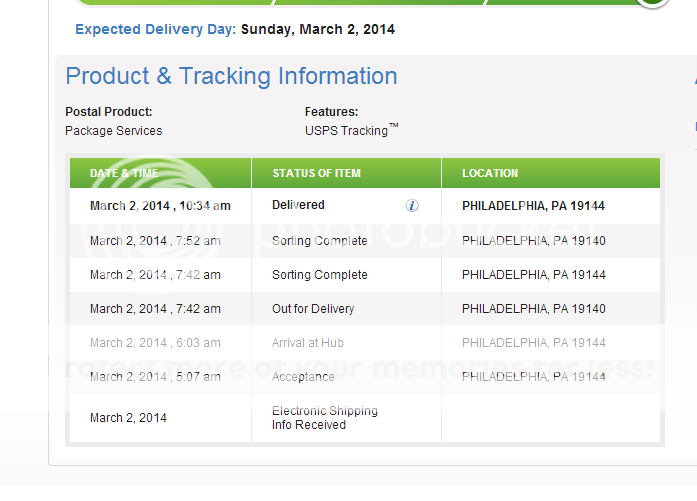Click Electronic Shipping Info Received entry
The height and width of the screenshot is (501, 697).
click(325, 417)
